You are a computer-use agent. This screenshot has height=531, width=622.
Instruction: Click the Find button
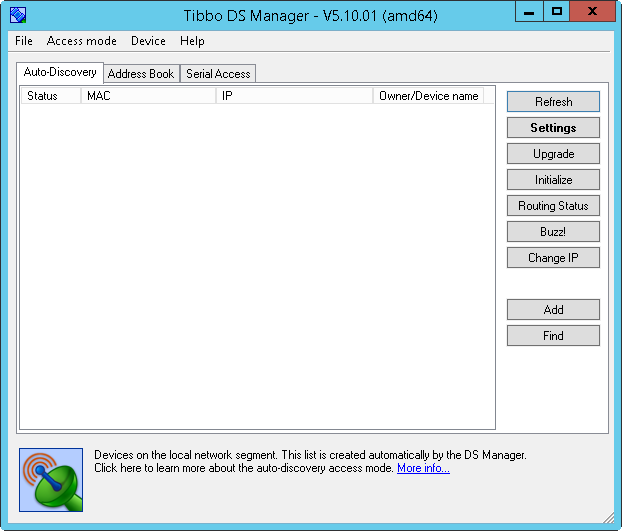coord(553,336)
